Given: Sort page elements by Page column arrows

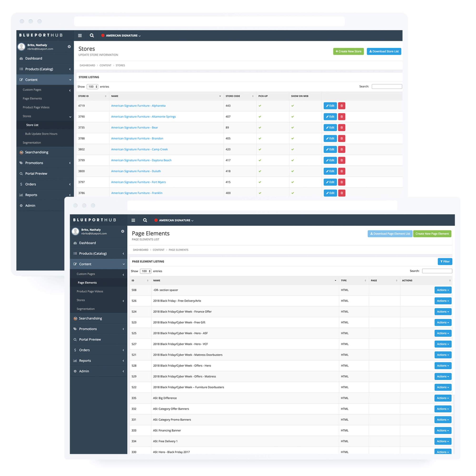Looking at the screenshot, I should click(x=397, y=280).
